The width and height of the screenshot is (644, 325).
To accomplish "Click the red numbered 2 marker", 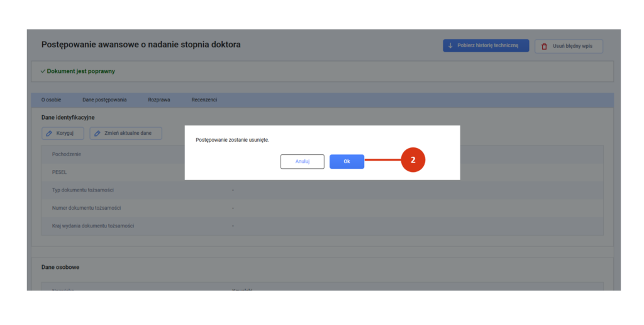I will pyautogui.click(x=413, y=161).
